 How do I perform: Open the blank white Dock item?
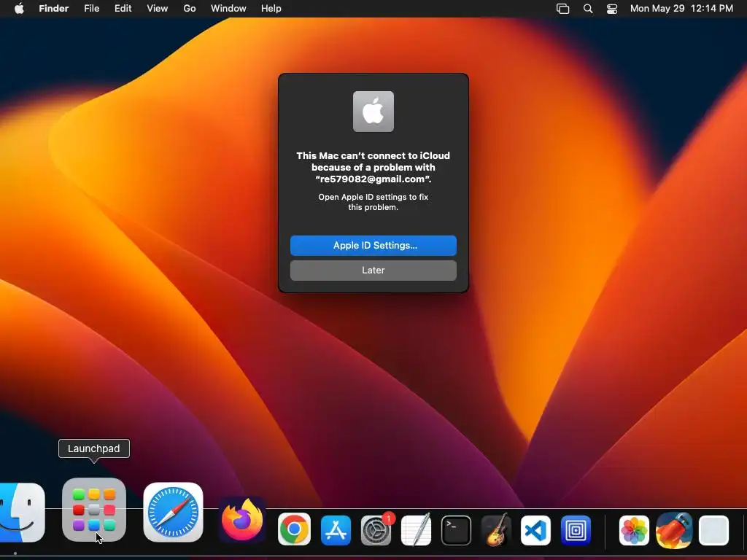713,530
